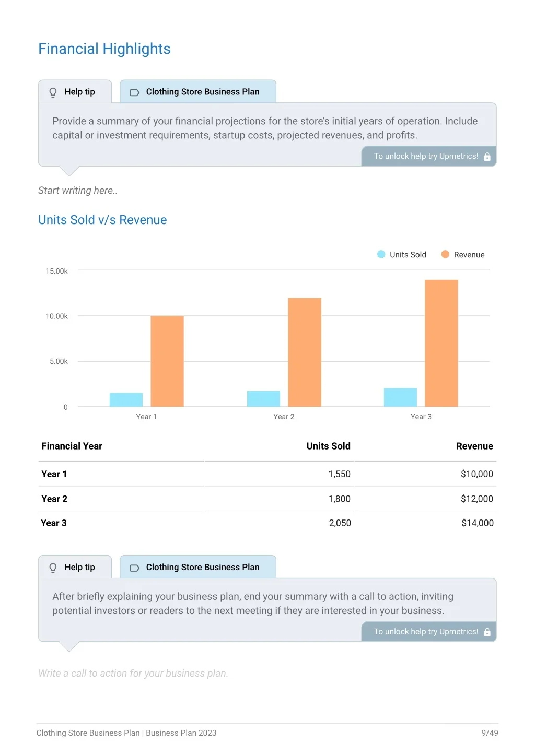Select the Year 3 orange Revenue bar

point(441,343)
